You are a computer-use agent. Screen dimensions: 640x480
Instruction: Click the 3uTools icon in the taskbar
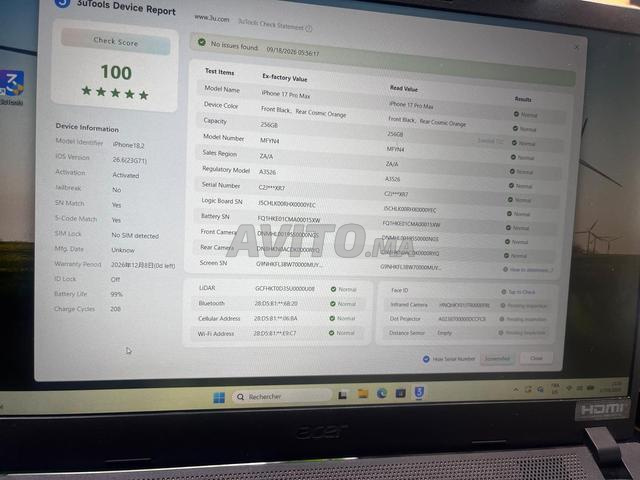[x=419, y=392]
